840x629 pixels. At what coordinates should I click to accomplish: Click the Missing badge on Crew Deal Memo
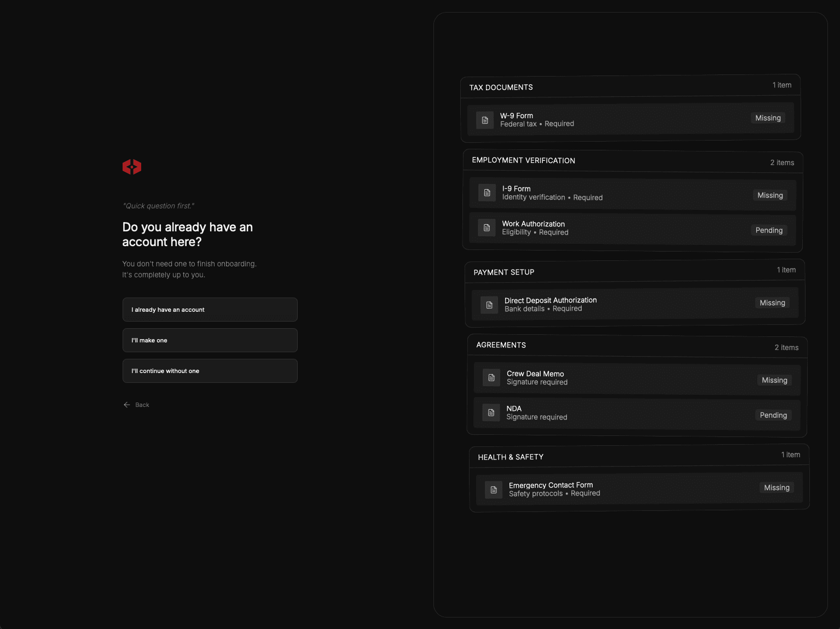(x=774, y=380)
